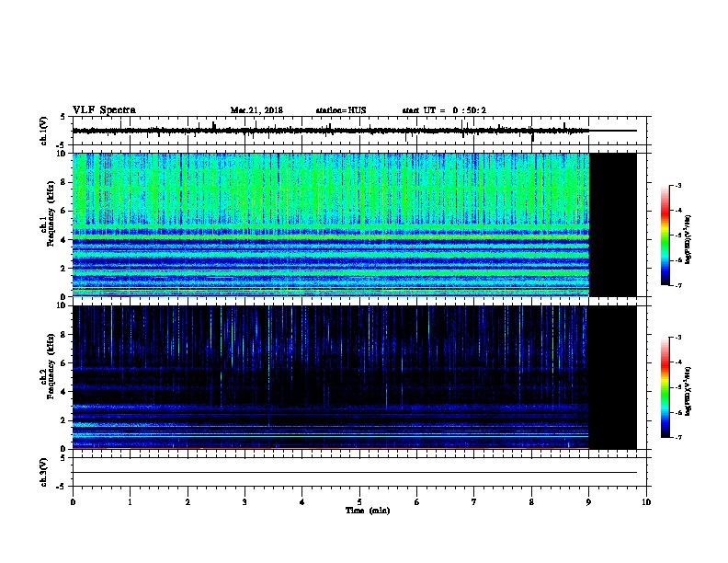Image resolution: width=728 pixels, height=563 pixels.
Task: Click the "8" minute tick on time axis
Action: coord(531,502)
